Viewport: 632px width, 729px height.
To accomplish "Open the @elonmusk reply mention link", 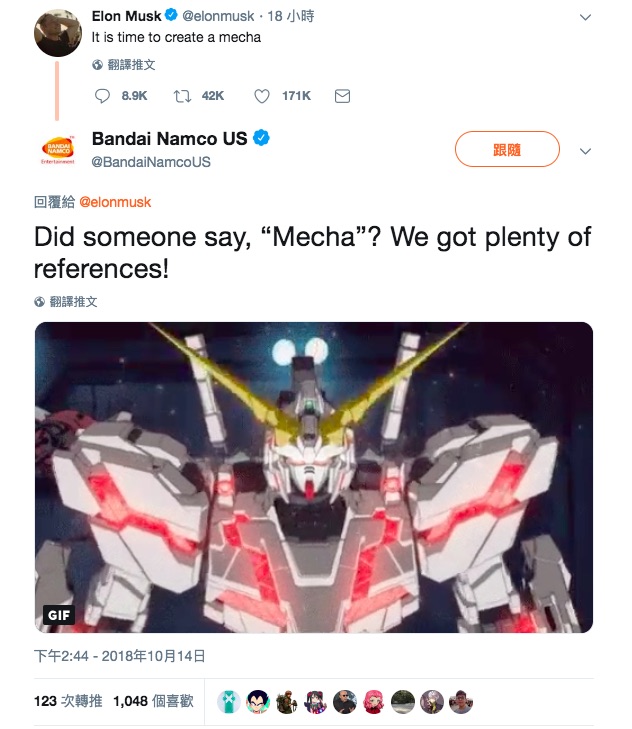I will (115, 202).
